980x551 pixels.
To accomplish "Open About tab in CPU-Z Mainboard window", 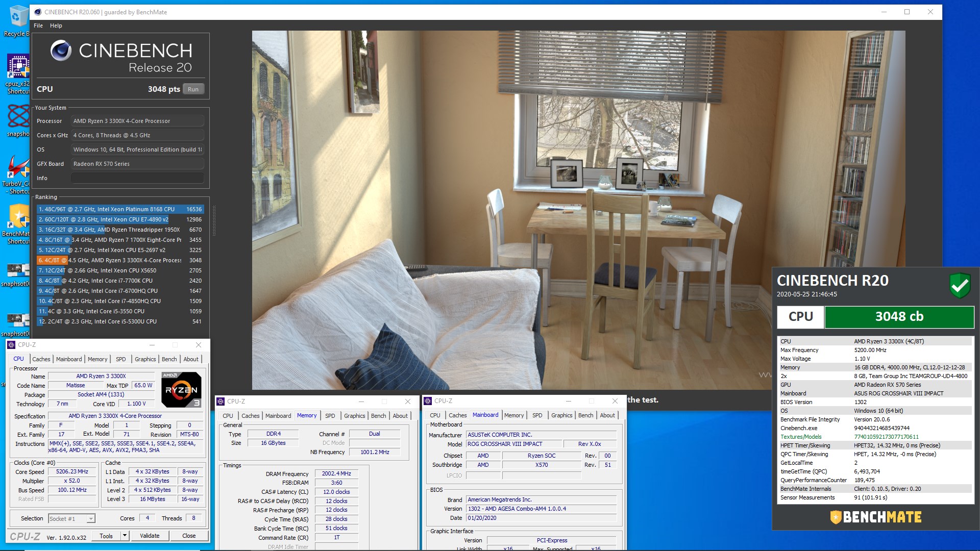I will click(x=607, y=415).
